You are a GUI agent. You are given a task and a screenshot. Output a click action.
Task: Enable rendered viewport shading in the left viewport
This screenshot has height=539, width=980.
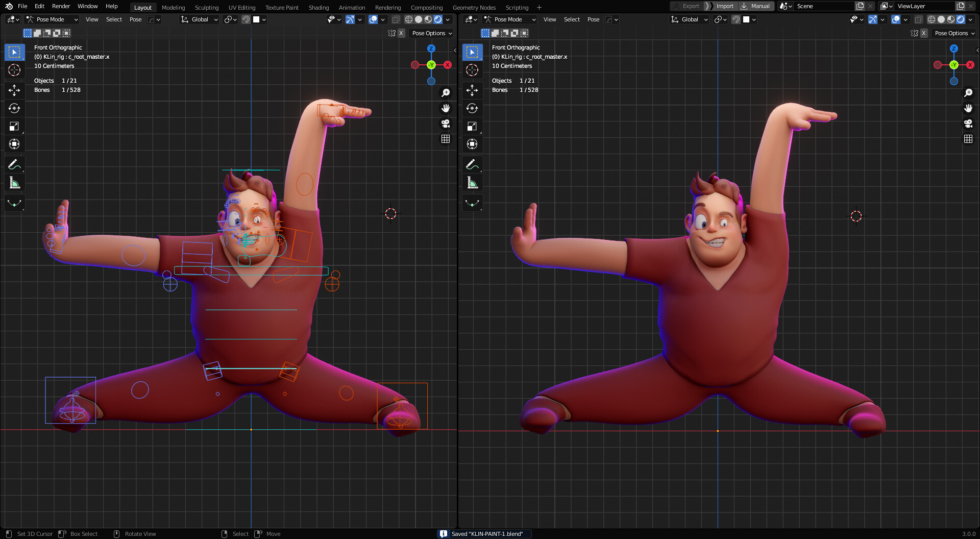coord(438,19)
